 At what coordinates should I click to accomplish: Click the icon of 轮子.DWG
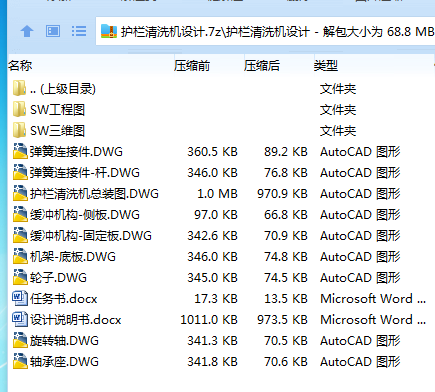[x=20, y=277]
